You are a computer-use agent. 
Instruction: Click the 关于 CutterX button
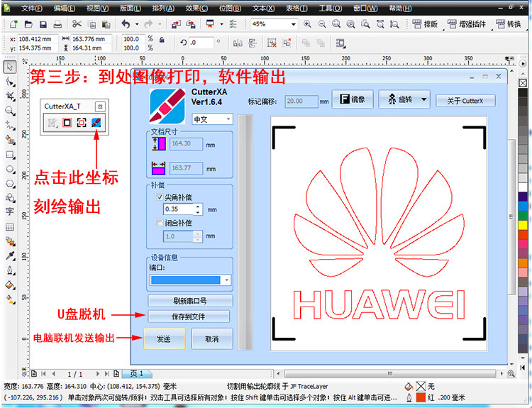pos(465,101)
